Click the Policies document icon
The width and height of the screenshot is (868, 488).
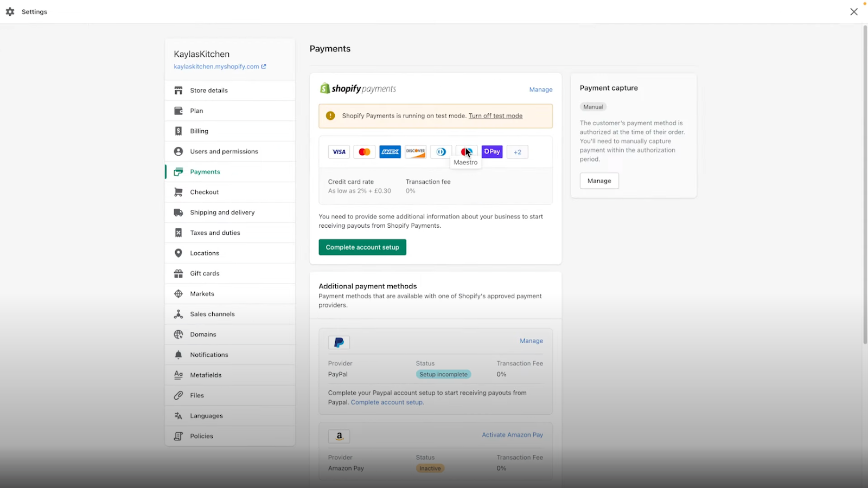(178, 436)
